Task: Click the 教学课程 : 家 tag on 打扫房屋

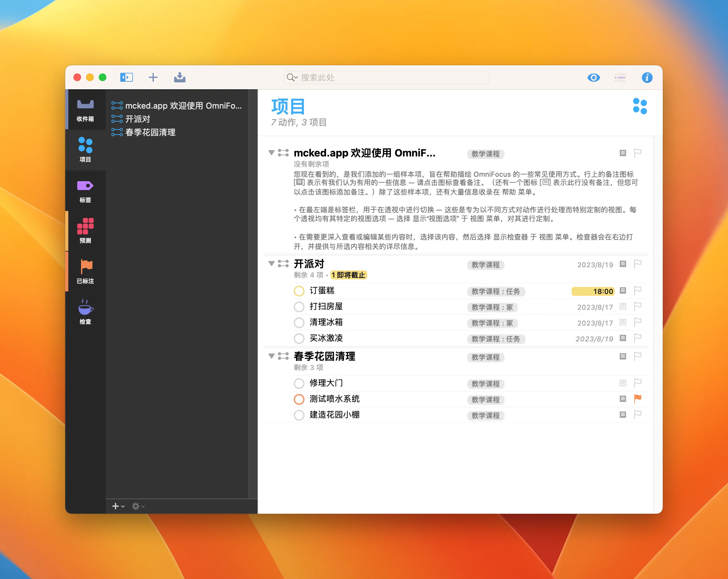Action: (x=492, y=308)
